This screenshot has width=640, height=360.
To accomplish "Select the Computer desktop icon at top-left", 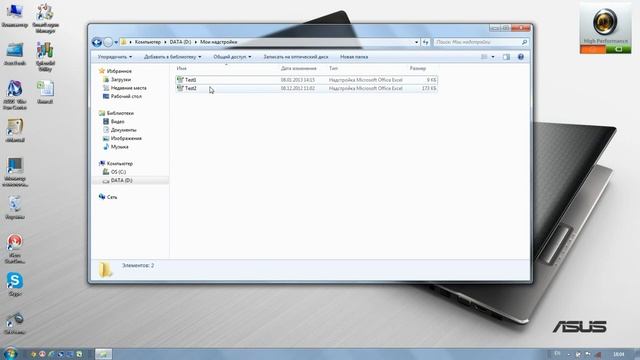I will tap(15, 16).
